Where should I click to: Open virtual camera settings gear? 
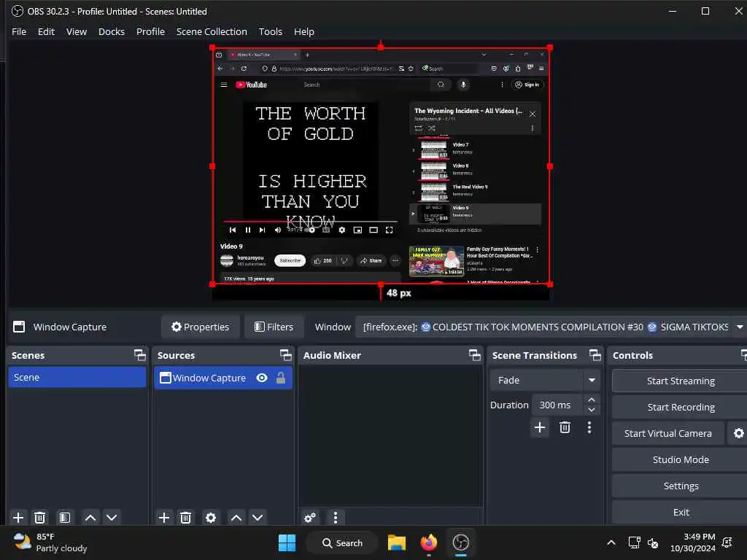click(x=738, y=433)
